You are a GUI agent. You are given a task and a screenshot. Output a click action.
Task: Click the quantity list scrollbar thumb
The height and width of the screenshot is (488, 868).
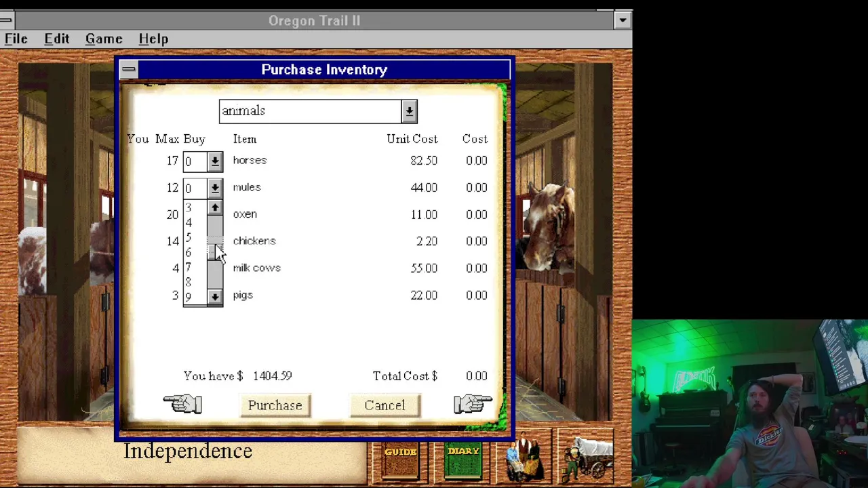214,252
